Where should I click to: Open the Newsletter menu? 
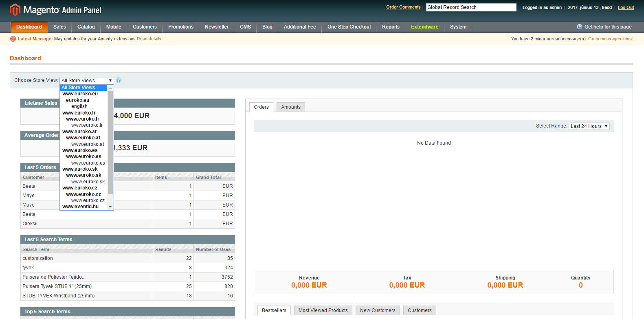point(217,27)
